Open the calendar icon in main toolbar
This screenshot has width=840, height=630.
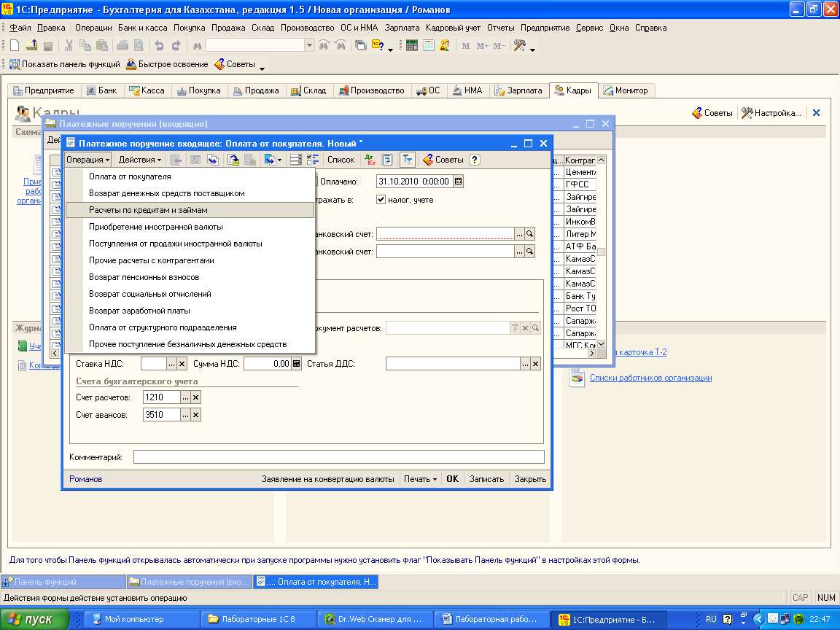(x=428, y=46)
